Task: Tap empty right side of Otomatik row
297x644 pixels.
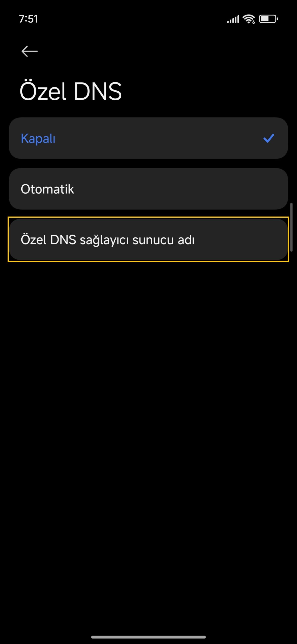Action: click(226, 189)
